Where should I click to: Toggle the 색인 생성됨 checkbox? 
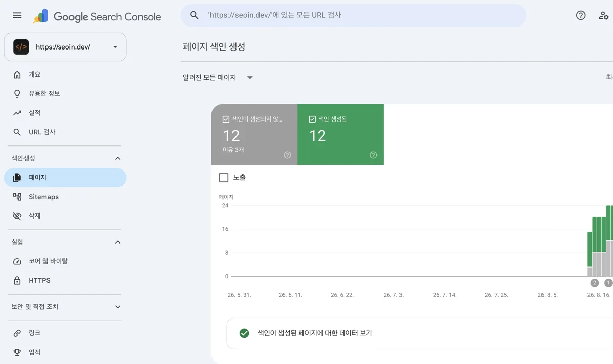[312, 119]
